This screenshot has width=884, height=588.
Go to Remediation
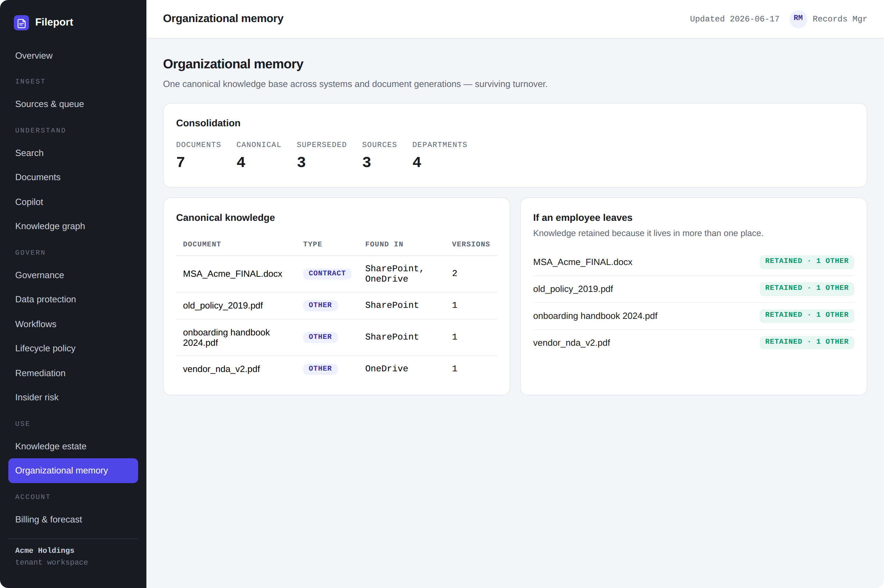click(73, 373)
